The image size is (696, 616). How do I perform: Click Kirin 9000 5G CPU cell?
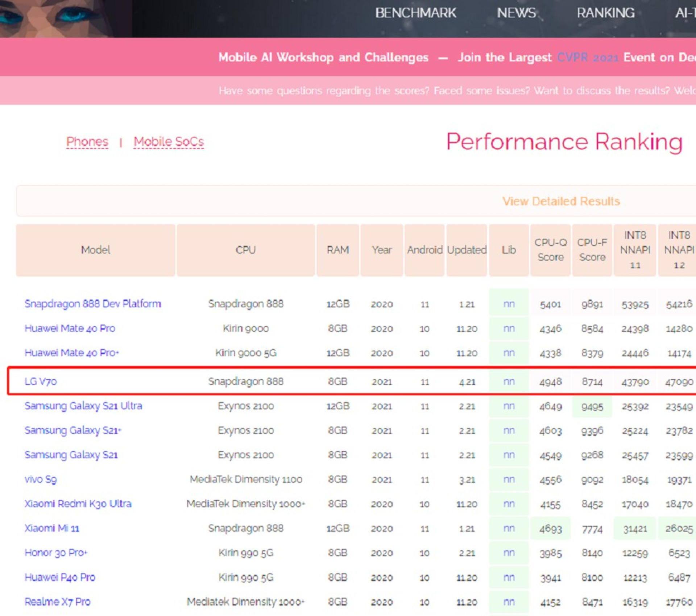(x=246, y=353)
